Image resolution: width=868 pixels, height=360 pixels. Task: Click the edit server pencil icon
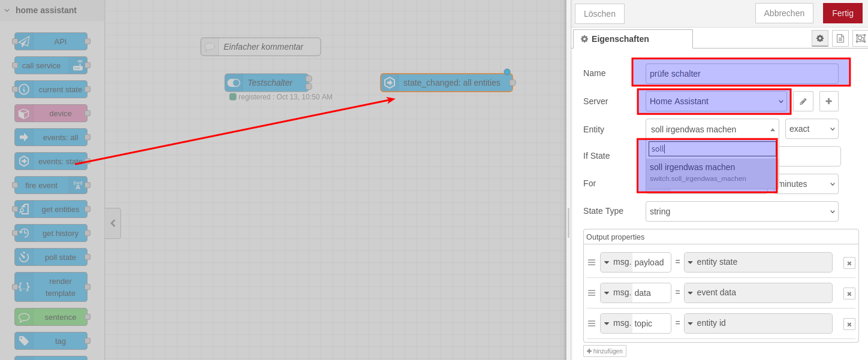pos(803,101)
